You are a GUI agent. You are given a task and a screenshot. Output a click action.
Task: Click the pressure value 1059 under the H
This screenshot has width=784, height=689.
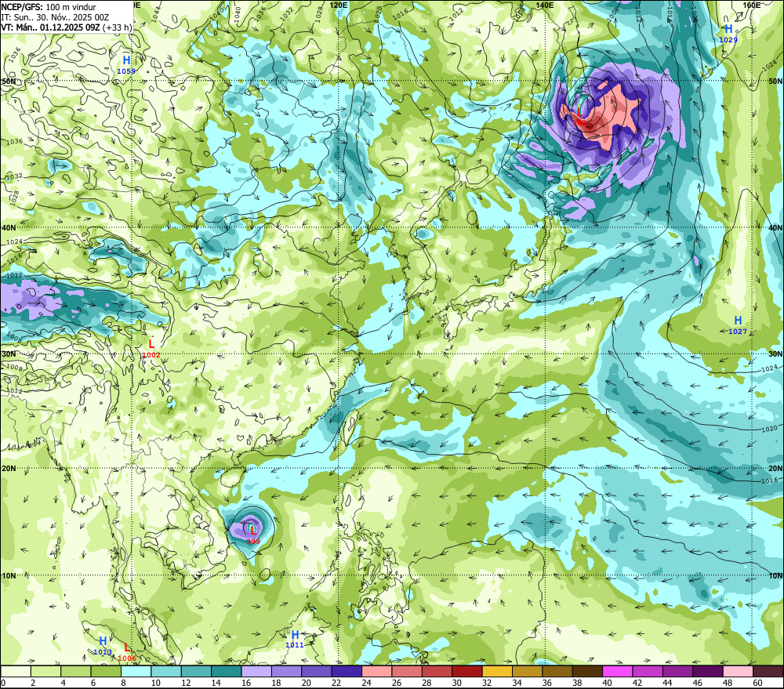[126, 71]
